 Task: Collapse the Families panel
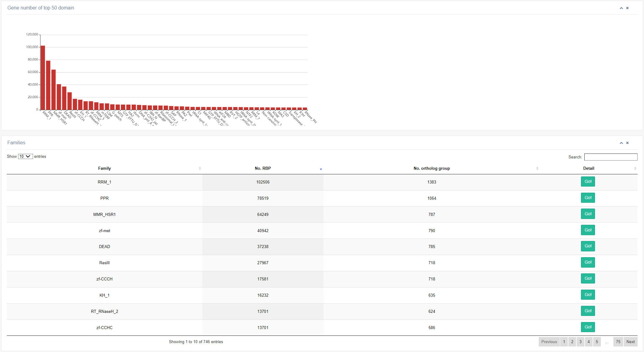click(621, 143)
